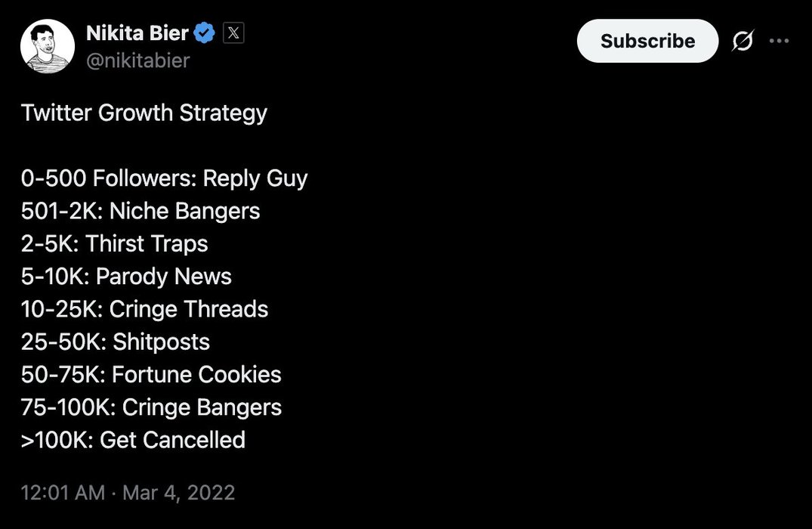Open the three-dot More options menu
The height and width of the screenshot is (529, 812).
[x=779, y=42]
